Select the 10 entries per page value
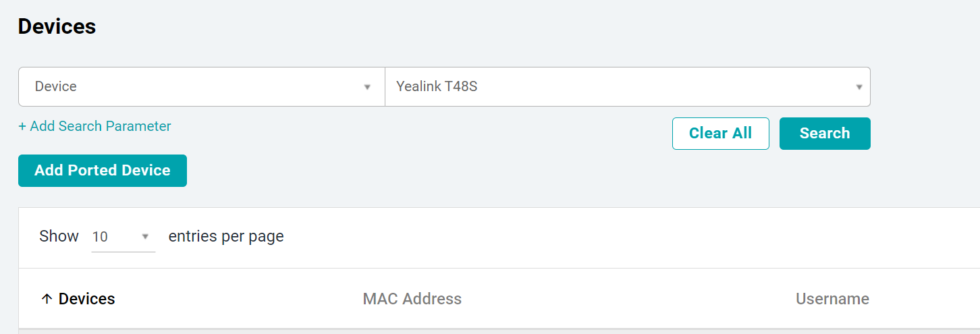The height and width of the screenshot is (334, 980). [101, 237]
